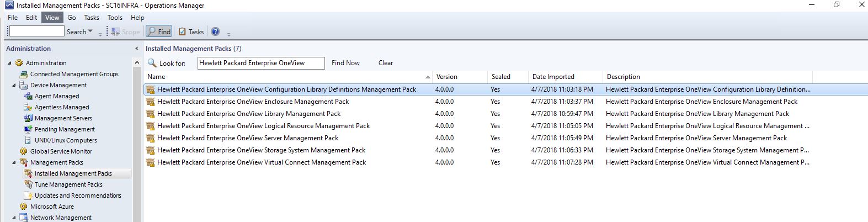Click the Clear link
Viewport: 868px width, 222px height.
pos(386,63)
